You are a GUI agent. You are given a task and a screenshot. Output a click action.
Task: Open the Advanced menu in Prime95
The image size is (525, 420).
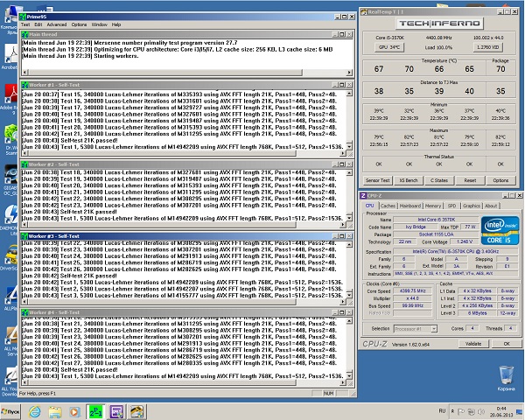click(x=57, y=24)
